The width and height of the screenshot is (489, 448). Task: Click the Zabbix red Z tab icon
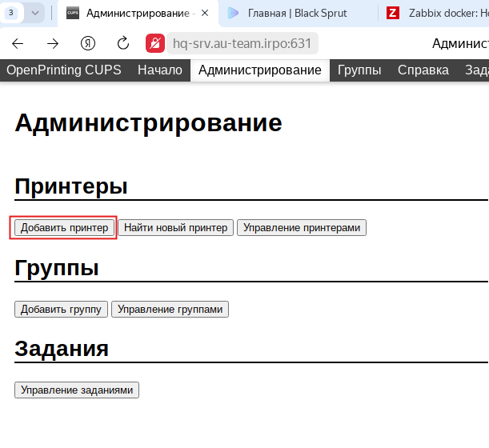tap(393, 13)
